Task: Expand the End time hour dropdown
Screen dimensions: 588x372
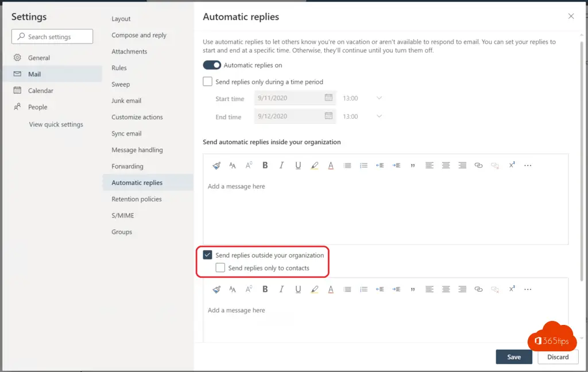Action: coord(379,117)
